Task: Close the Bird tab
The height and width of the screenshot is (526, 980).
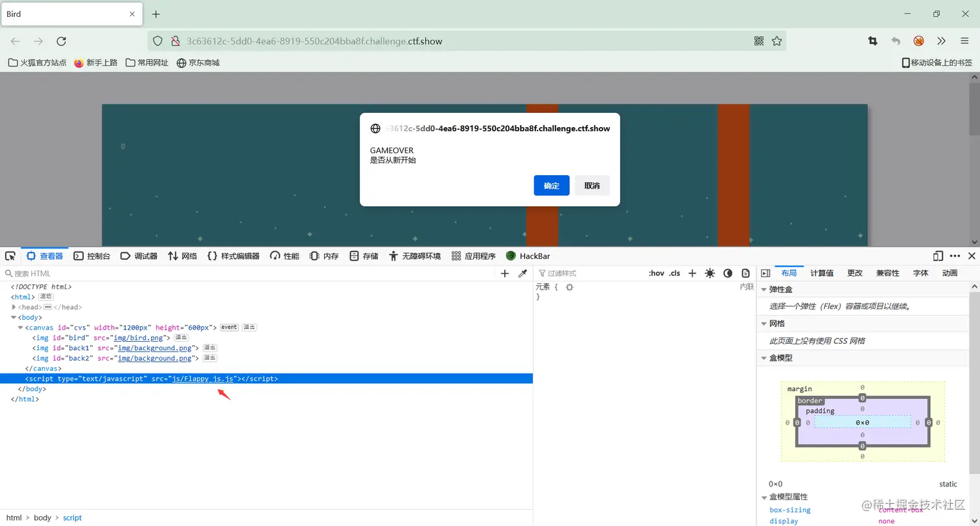Action: coord(133,14)
